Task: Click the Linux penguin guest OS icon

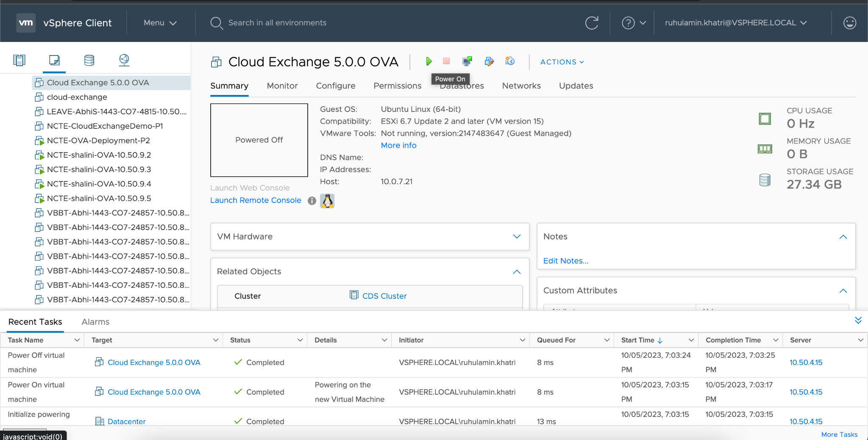Action: click(327, 201)
